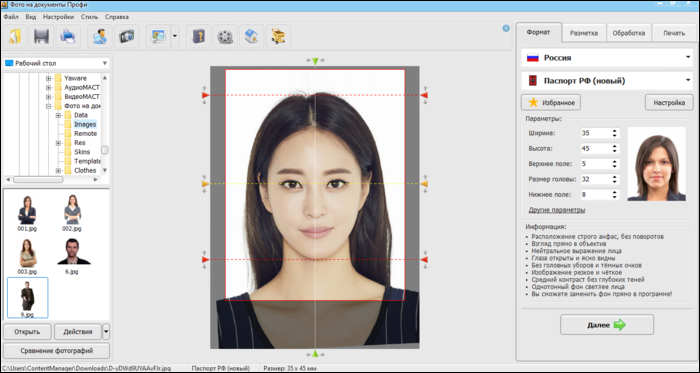Open the Россия country dropdown

point(607,58)
